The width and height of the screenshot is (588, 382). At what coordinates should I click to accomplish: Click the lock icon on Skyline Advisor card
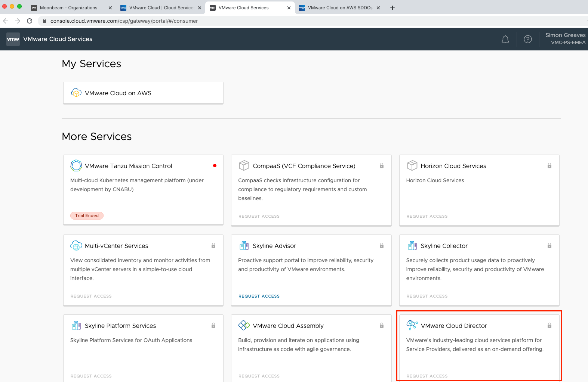(382, 246)
